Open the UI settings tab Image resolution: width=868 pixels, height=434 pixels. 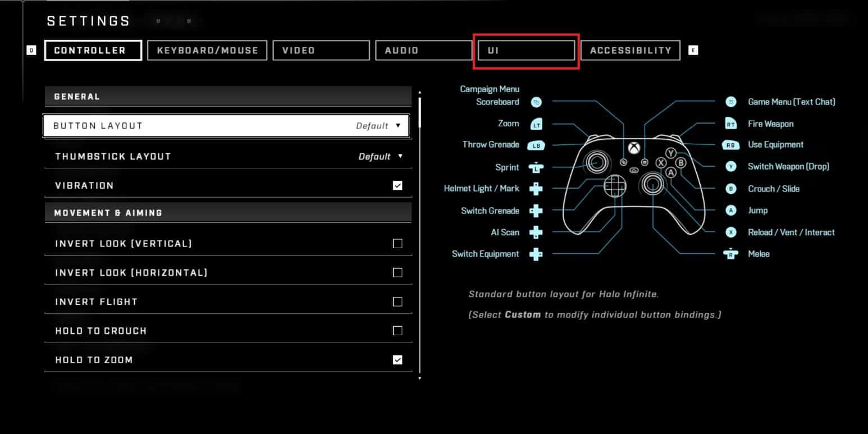(526, 50)
